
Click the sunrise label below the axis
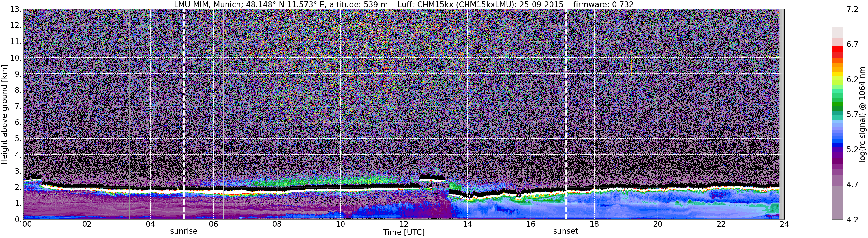point(184,231)
